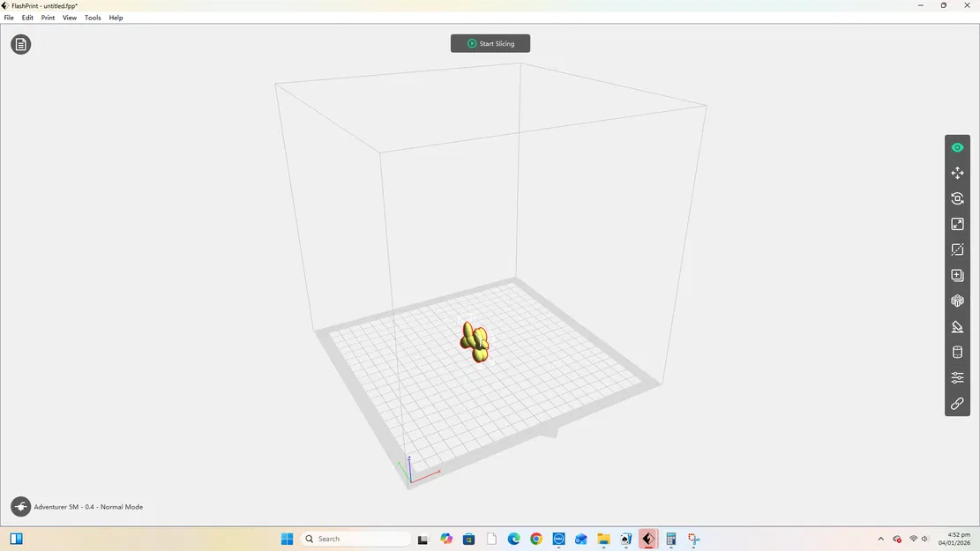Open the slicing parameter settings sliders icon
This screenshot has height=551, width=980.
(957, 378)
